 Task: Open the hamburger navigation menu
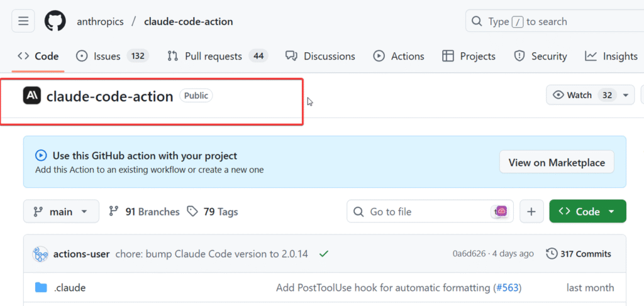(x=23, y=21)
